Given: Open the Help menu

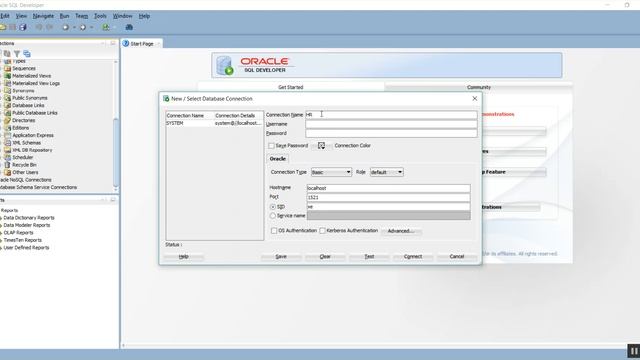Looking at the screenshot, I should click(144, 16).
